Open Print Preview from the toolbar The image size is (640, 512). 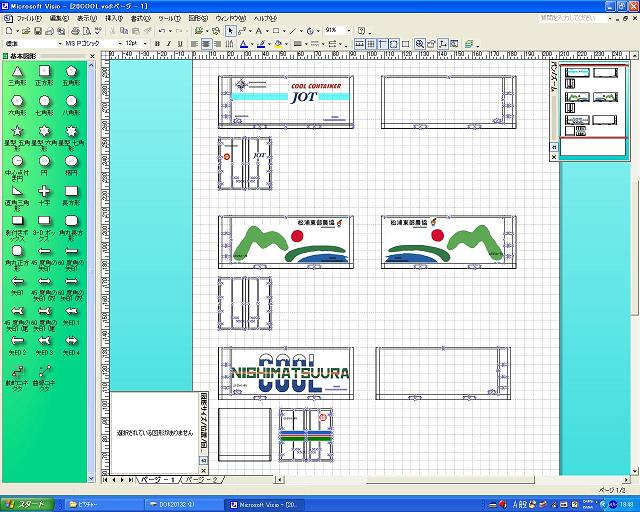coord(87,31)
